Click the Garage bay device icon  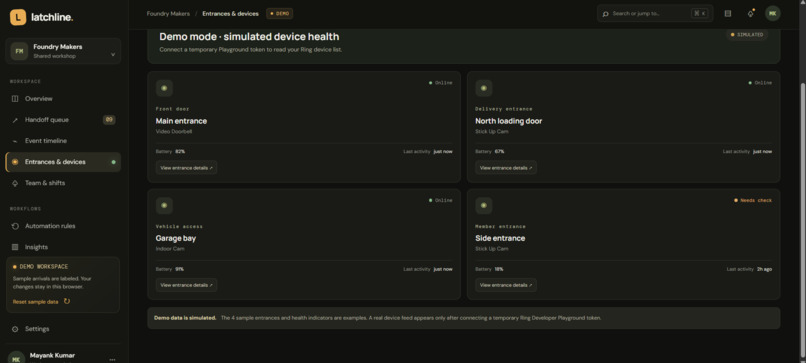pyautogui.click(x=164, y=206)
